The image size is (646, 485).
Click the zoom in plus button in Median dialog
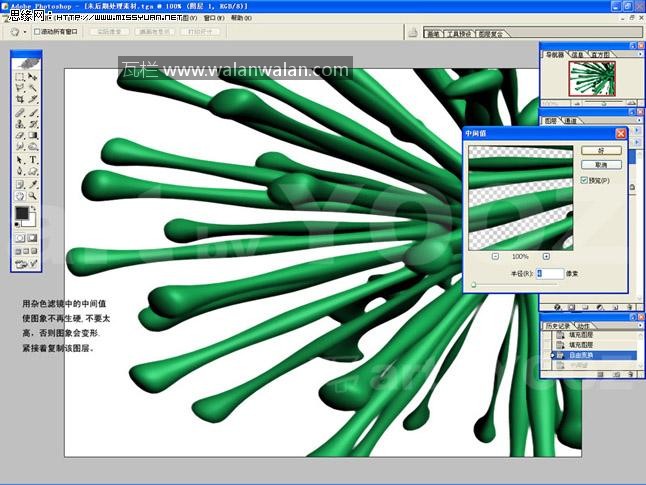point(544,257)
